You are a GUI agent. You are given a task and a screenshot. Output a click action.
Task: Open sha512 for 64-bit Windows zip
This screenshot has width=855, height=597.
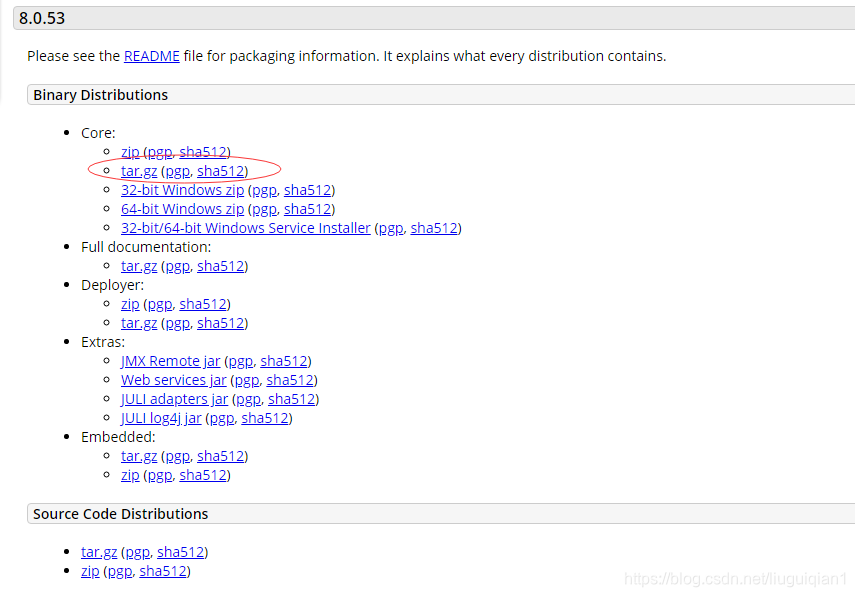(x=308, y=209)
